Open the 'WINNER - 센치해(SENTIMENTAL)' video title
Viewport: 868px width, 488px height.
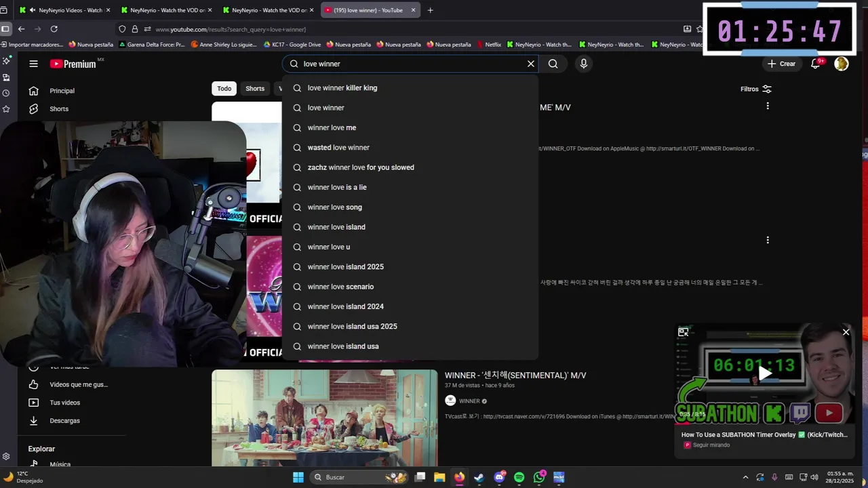515,375
